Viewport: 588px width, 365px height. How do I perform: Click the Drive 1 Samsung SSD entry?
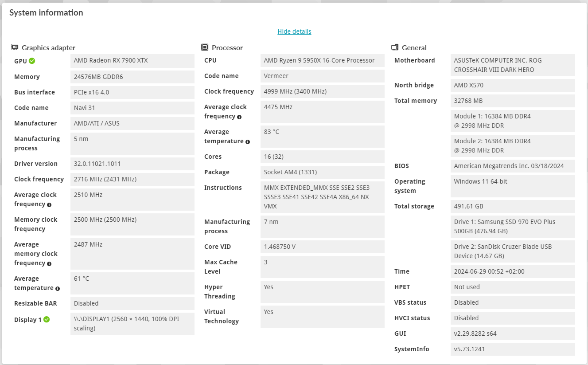coord(513,227)
